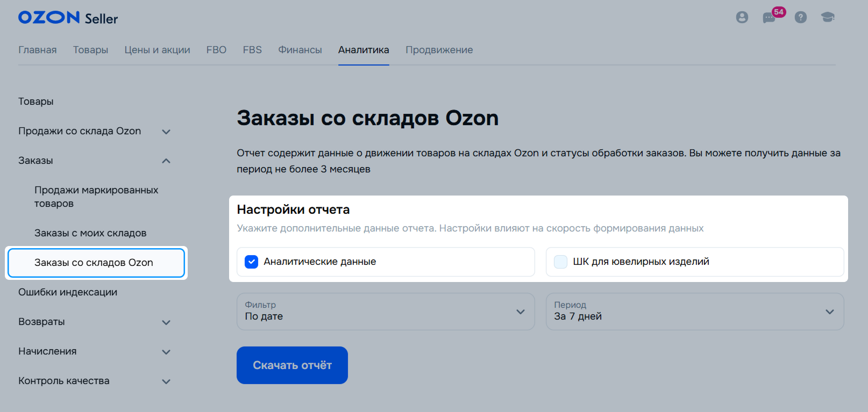Viewport: 868px width, 412px height.
Task: Open the Фильтр По дате dropdown
Action: click(x=386, y=312)
